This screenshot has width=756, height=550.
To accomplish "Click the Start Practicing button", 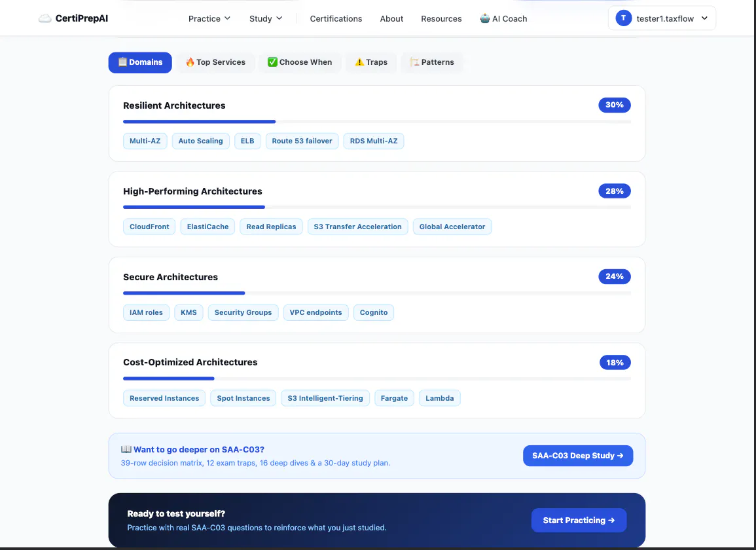I will point(579,520).
